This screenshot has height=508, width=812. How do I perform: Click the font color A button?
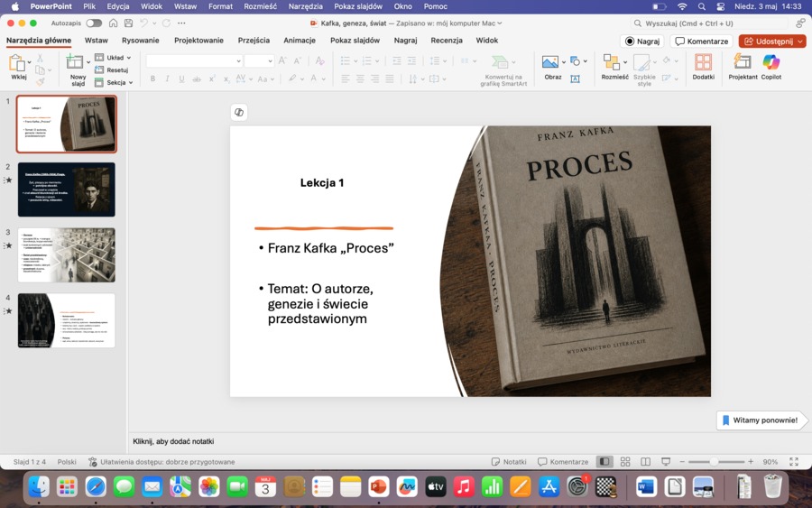coord(314,79)
